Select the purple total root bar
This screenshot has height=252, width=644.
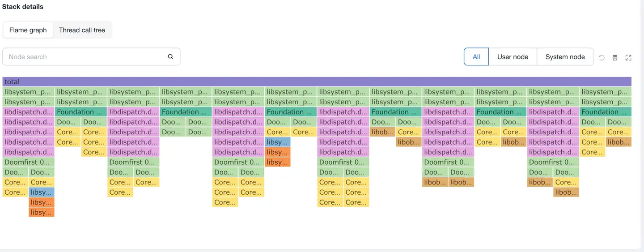317,82
